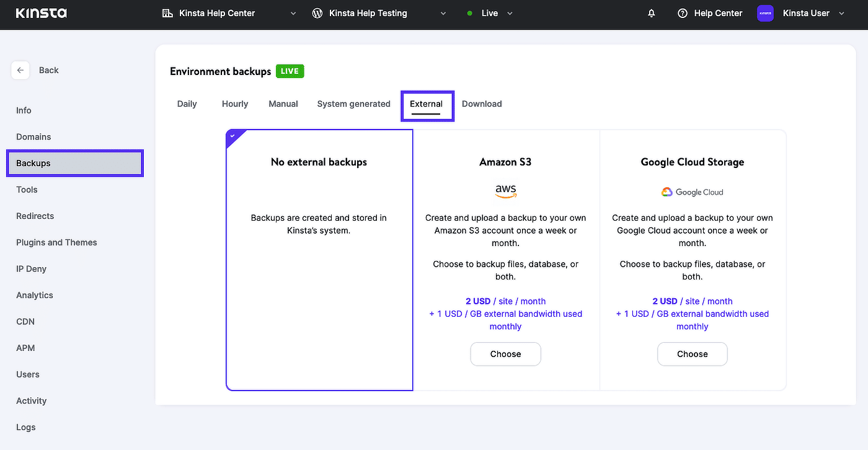Click the WordPress logo icon
Screen dimensions: 868x450
[317, 13]
